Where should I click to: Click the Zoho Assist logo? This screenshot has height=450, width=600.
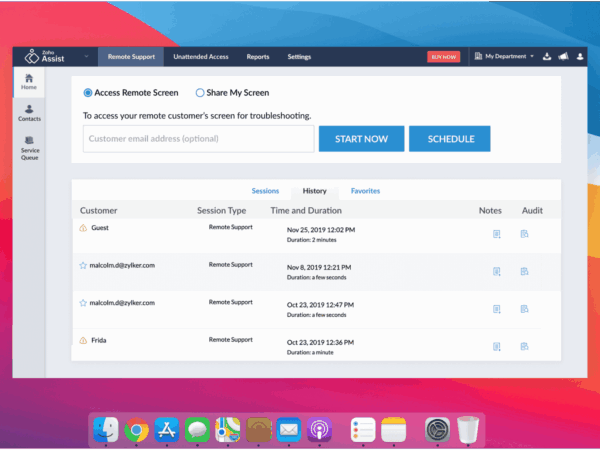coord(44,56)
